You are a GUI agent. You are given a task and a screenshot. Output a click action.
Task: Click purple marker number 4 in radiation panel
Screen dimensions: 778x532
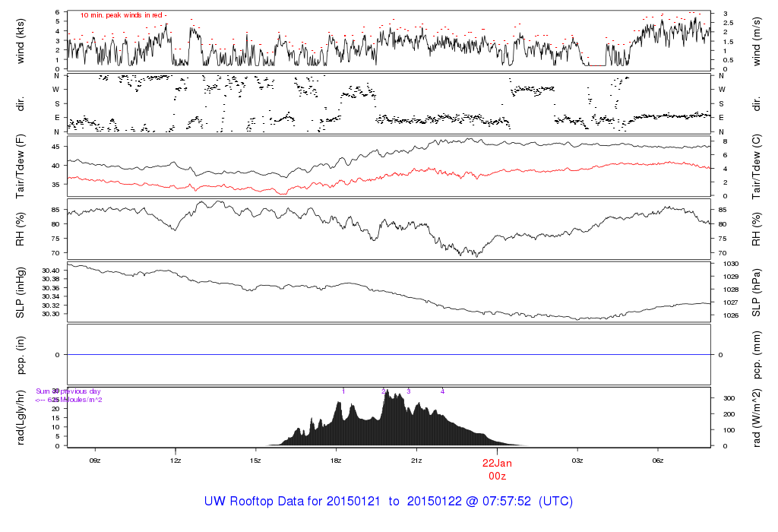442,391
